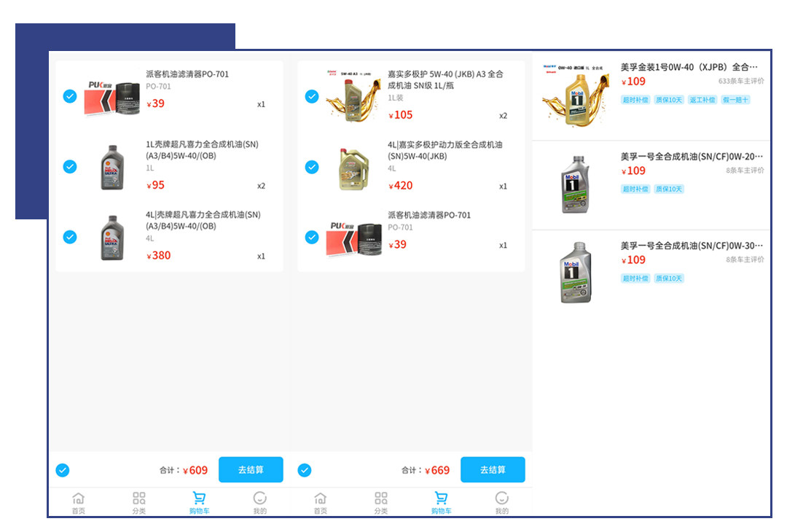The image size is (787, 532).
Task: Click the 嘉实多极护 1L bottle image
Action: click(x=353, y=96)
